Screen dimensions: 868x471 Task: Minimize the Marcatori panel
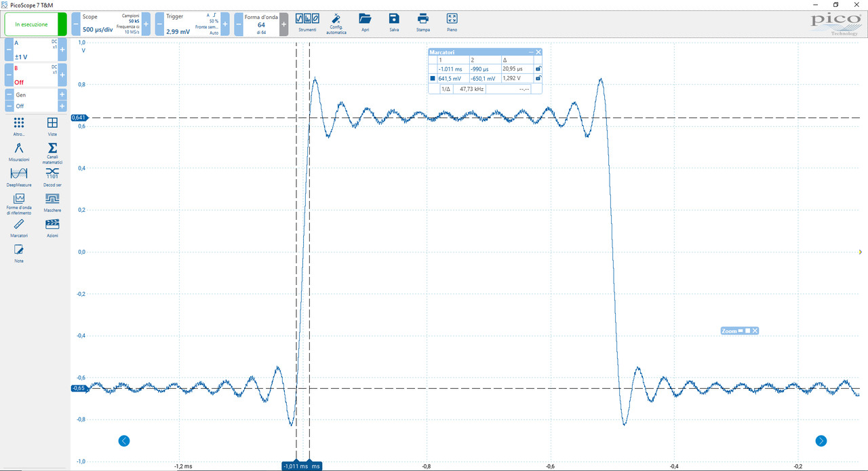531,52
